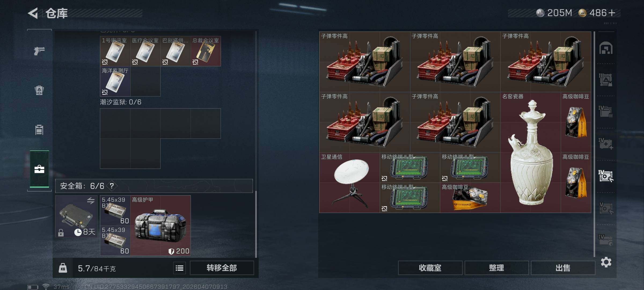This screenshot has width=644, height=290.
Task: Go back using the arrow beside 仓库
Action: tap(33, 13)
